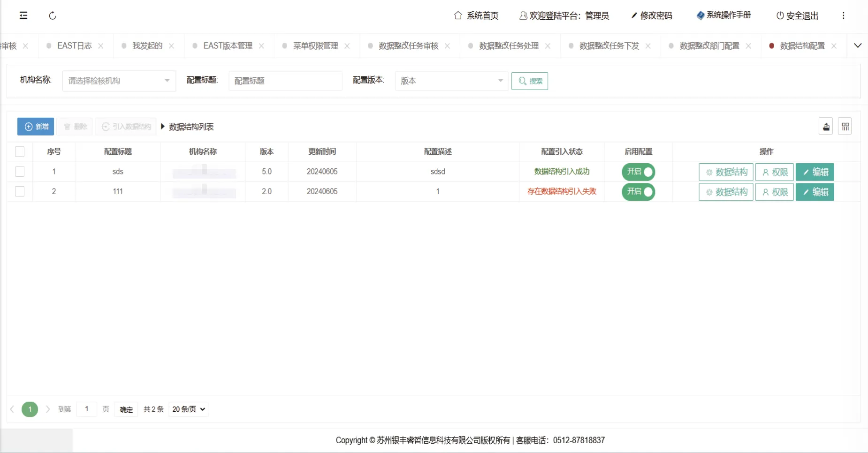Screen dimensions: 868x453
Task: Click 编辑 button for row 1
Action: (815, 172)
